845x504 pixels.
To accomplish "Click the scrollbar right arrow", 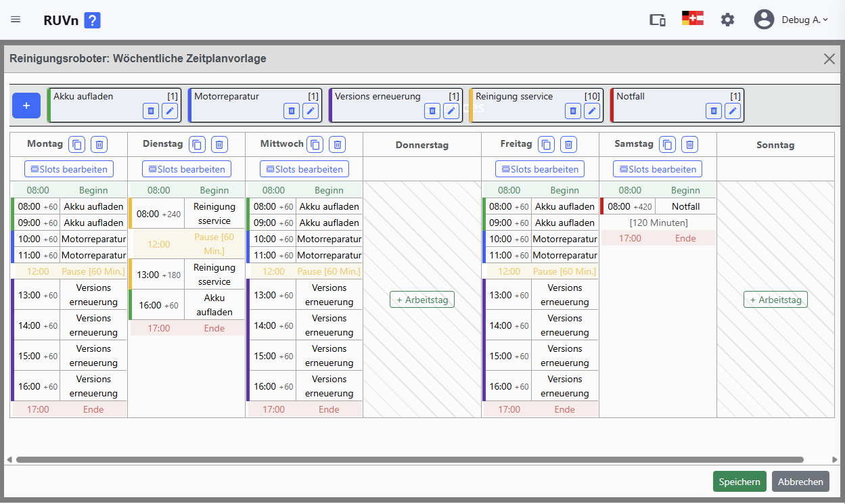I will 836,460.
